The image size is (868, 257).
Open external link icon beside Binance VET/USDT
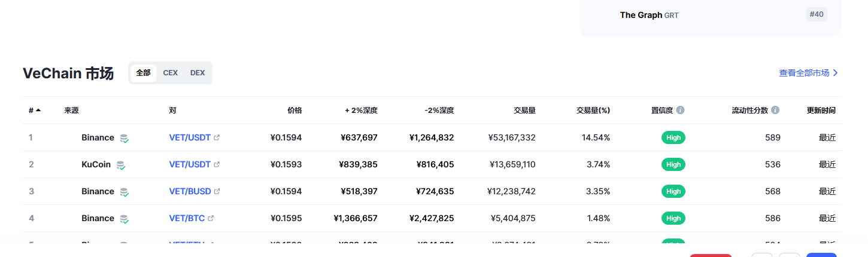(x=217, y=137)
